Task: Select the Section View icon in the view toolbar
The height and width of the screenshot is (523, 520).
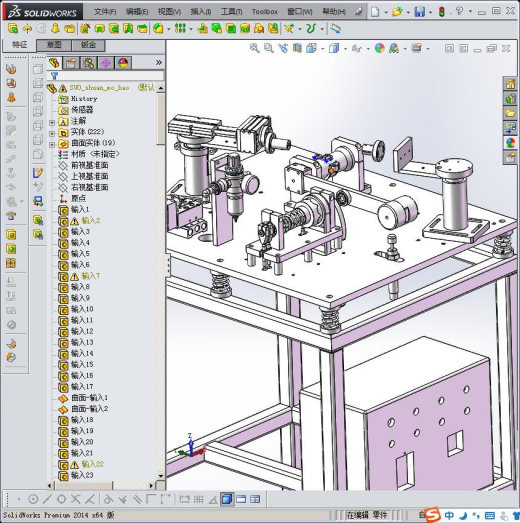Action: click(297, 48)
